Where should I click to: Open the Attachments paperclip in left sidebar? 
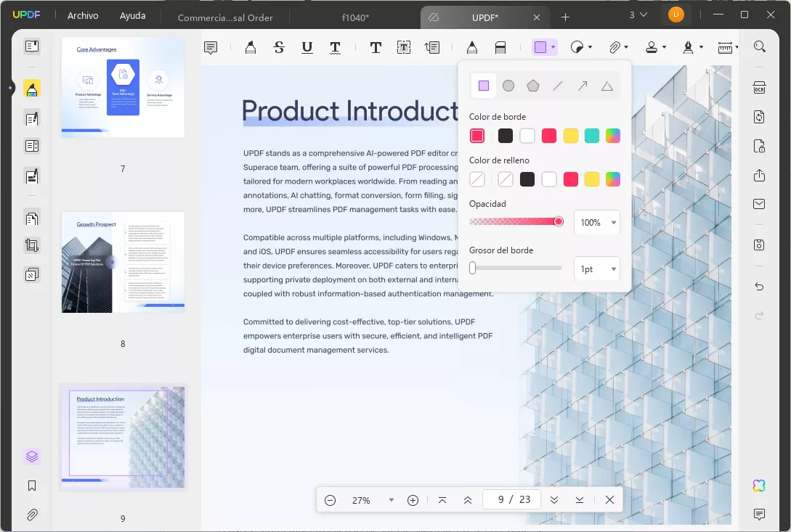pyautogui.click(x=32, y=515)
